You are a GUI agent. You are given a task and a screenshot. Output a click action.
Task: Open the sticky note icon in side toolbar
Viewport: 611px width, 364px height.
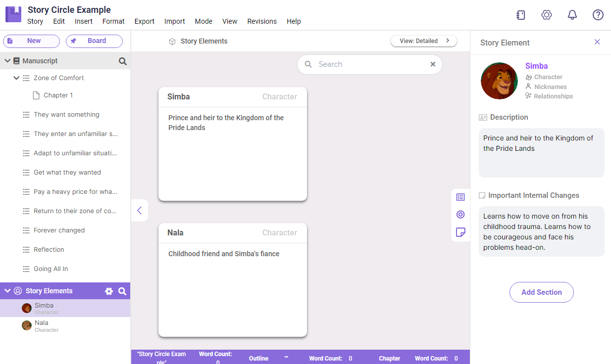pyautogui.click(x=460, y=232)
